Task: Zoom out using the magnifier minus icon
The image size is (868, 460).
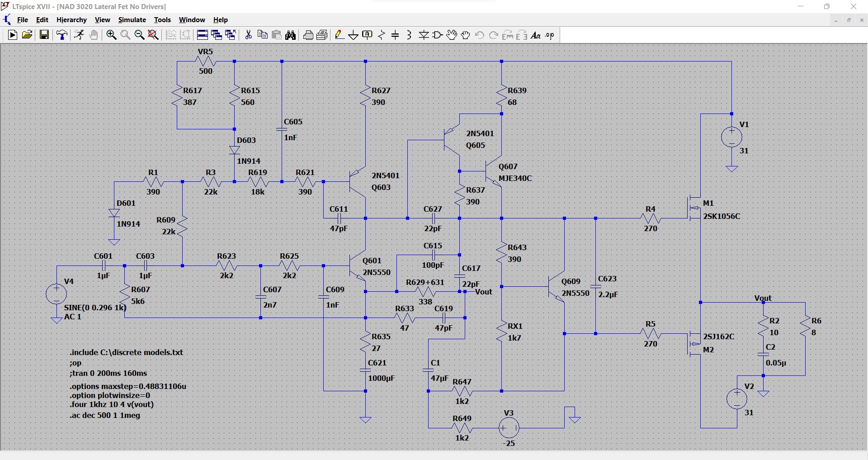Action: point(139,35)
